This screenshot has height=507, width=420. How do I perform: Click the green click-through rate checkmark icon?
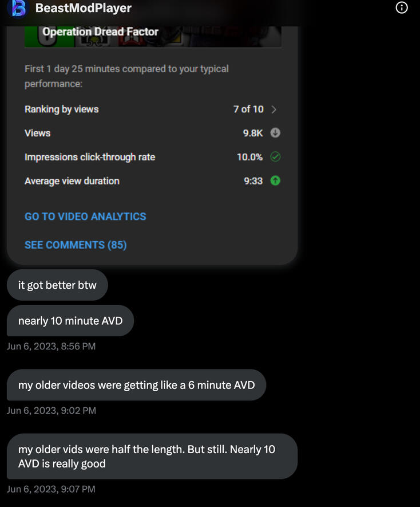pos(275,157)
